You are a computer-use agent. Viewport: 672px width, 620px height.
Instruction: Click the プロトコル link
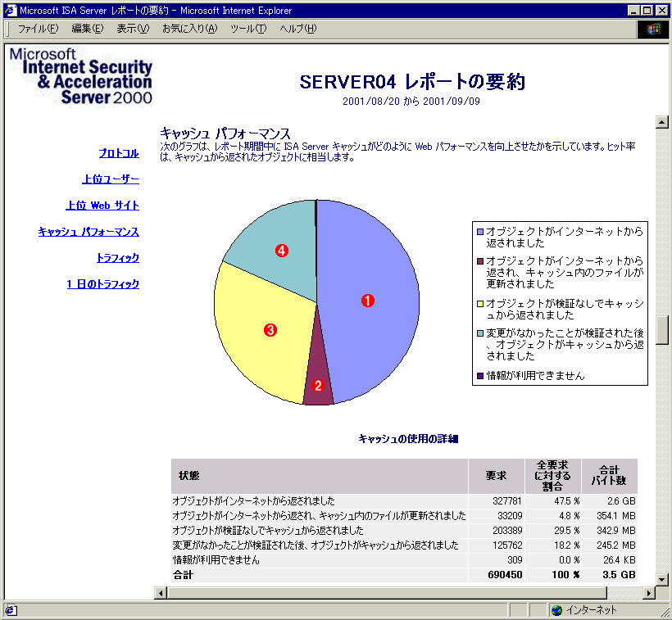[x=119, y=153]
